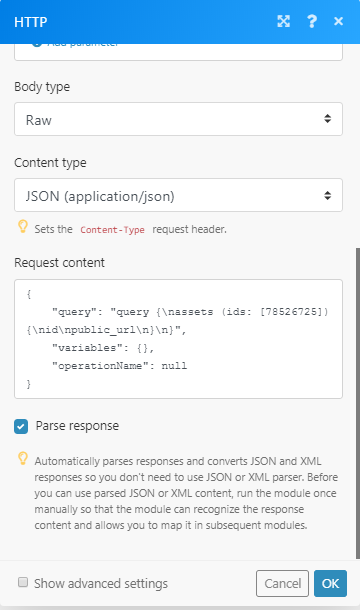Click the Show advanced settings label
Image resolution: width=360 pixels, height=610 pixels.
(101, 584)
